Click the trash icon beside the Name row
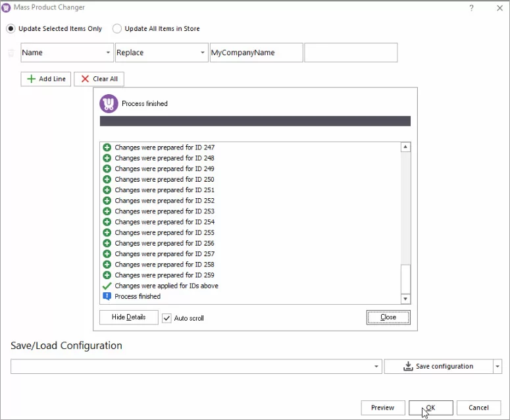Viewport: 510px width, 420px height. click(11, 53)
